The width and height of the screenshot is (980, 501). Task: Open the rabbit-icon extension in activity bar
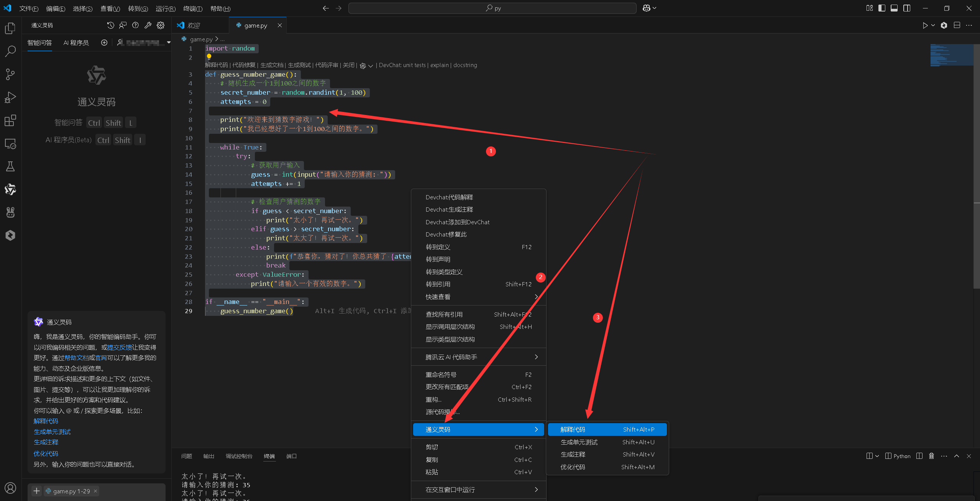click(x=10, y=212)
